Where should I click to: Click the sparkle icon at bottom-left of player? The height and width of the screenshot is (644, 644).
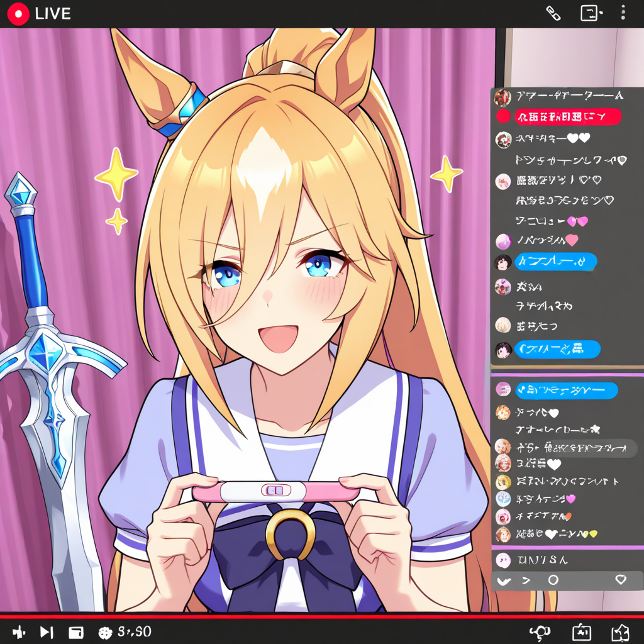point(19,632)
